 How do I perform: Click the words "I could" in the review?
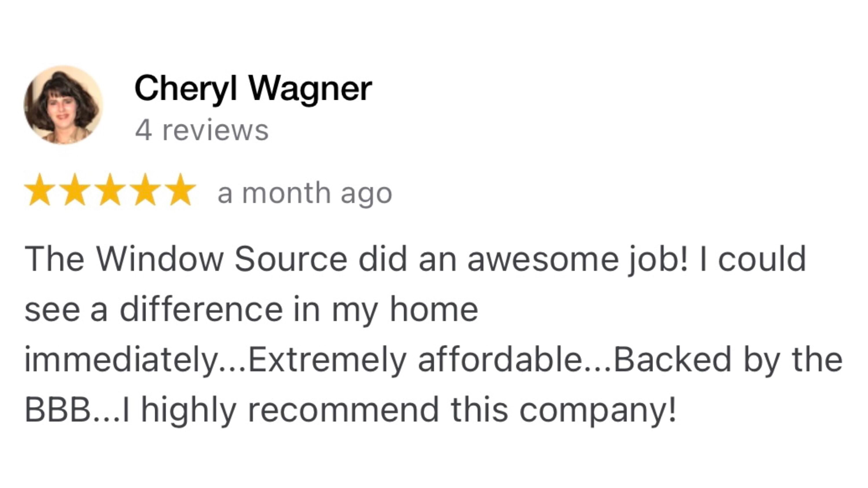pos(753,259)
